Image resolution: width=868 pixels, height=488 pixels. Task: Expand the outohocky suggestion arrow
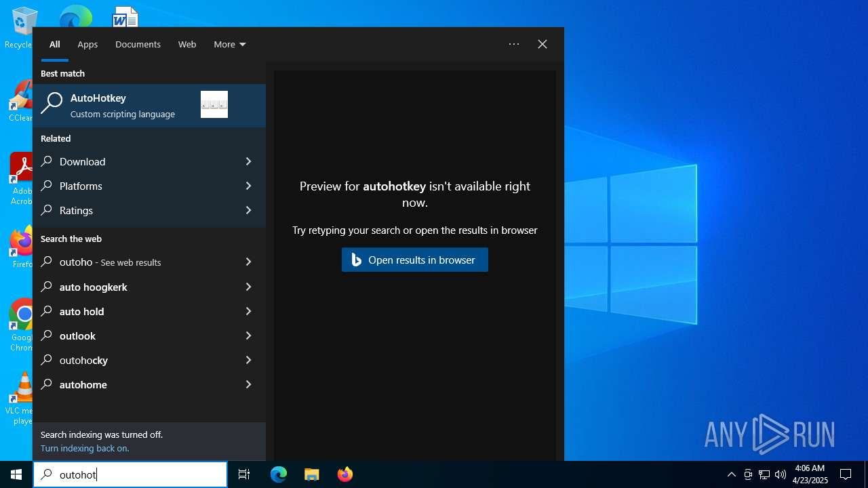(x=248, y=360)
